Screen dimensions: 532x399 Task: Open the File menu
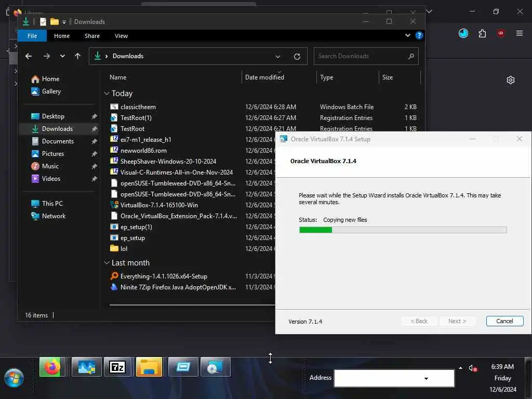32,36
